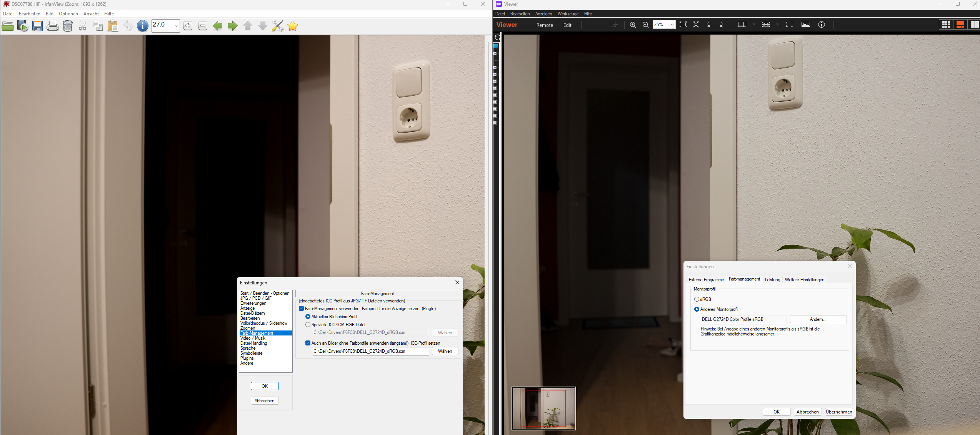Expand the grid lines dropdown arrow
Screen dimensions: 980x435
click(777, 25)
